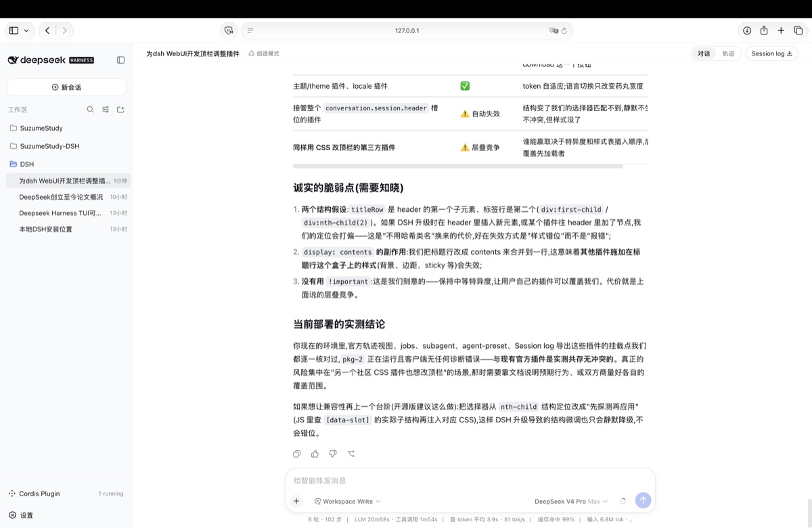Search the workspace with magnifier icon
This screenshot has width=812, height=528.
(90, 109)
